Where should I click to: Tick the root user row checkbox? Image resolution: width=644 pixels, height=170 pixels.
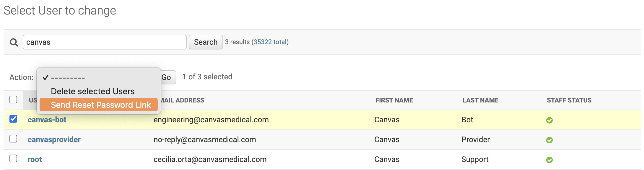[13, 158]
